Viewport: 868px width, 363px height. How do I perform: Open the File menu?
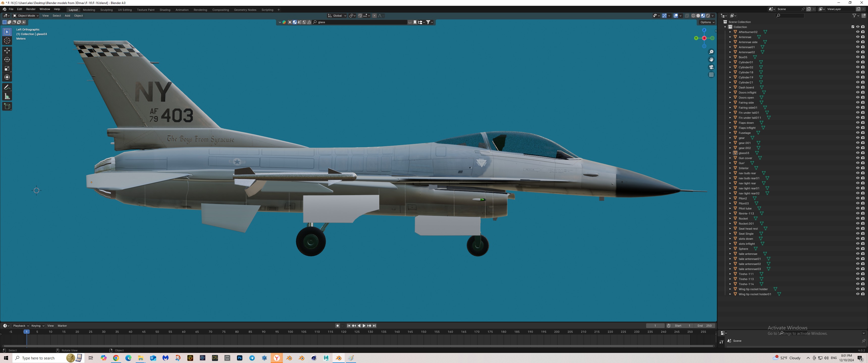tap(11, 9)
